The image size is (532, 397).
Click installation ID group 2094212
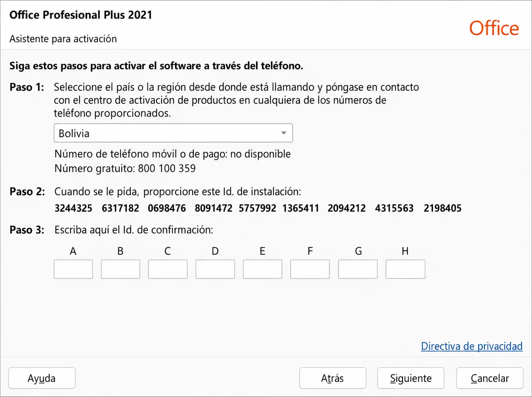[347, 208]
